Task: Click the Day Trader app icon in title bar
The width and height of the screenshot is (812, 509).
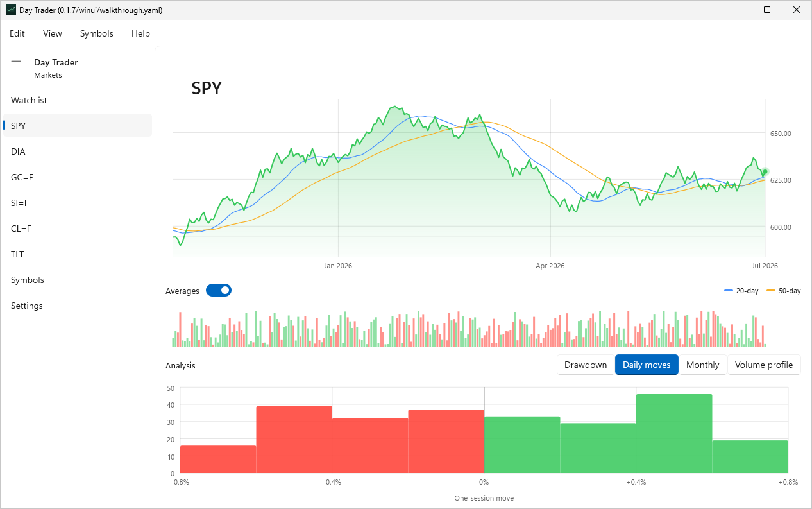Action: point(10,10)
